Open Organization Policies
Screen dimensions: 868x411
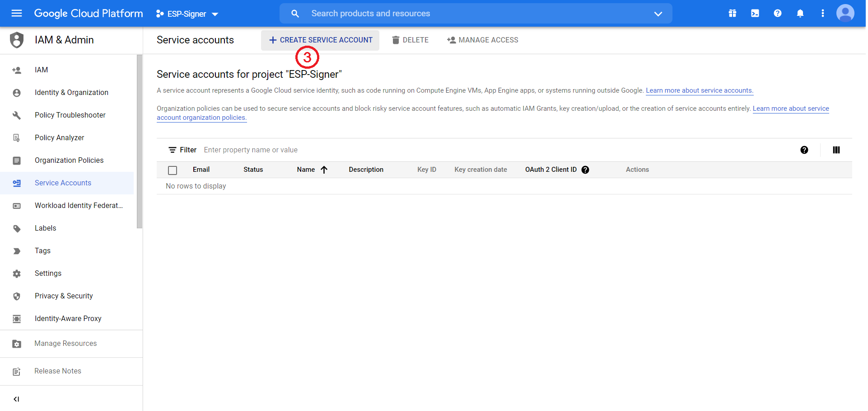coord(69,161)
